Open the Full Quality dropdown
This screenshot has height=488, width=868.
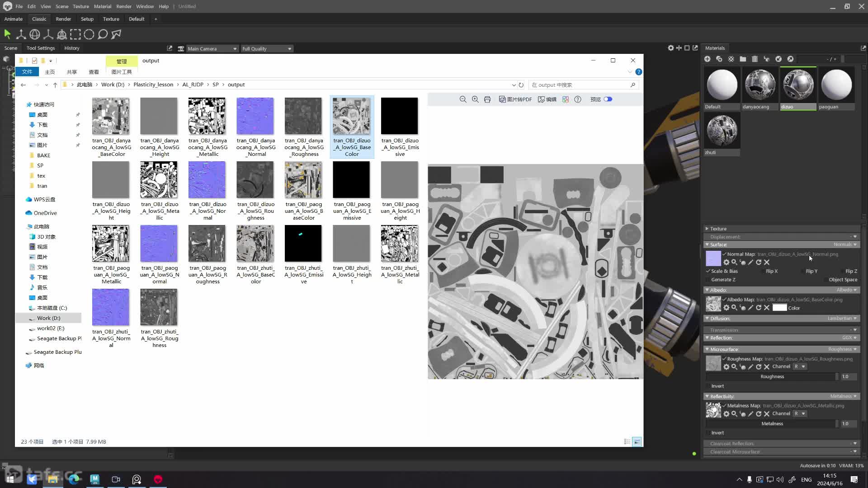point(267,49)
